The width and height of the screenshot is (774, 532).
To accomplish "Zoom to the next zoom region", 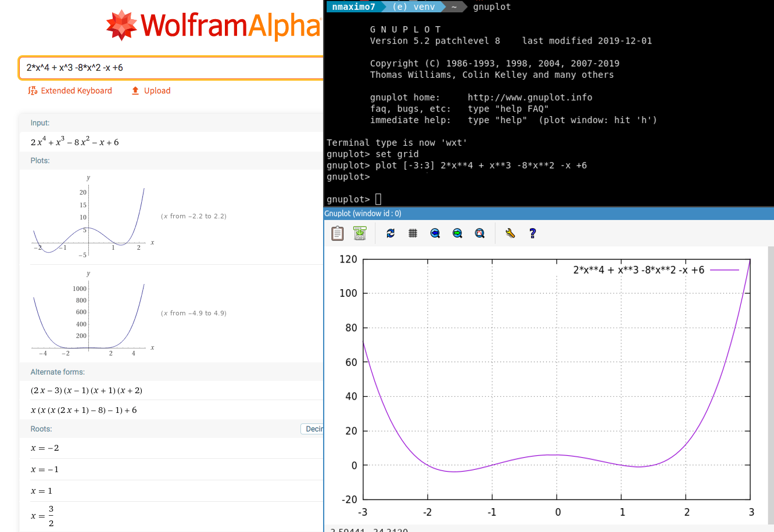I will [x=457, y=233].
